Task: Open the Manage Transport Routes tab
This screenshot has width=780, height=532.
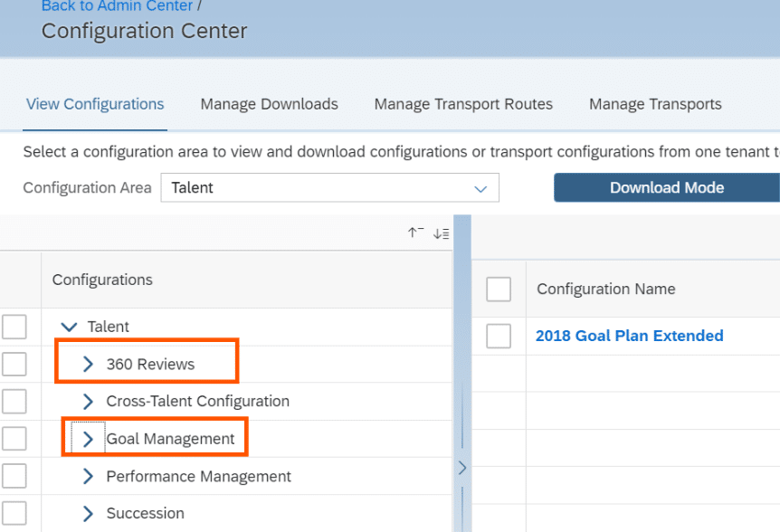Action: [x=462, y=104]
